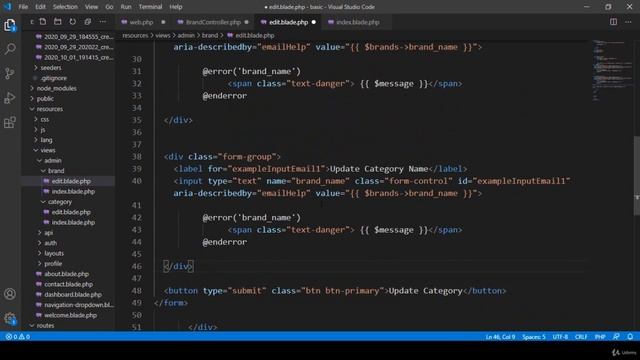This screenshot has height=360, width=640.
Task: Collapse the admin folder
Action: click(53, 160)
